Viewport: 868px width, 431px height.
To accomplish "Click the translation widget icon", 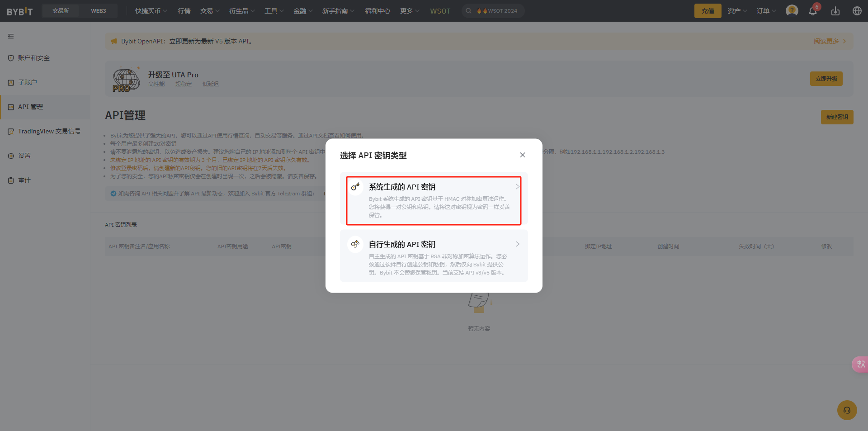I will 860,364.
